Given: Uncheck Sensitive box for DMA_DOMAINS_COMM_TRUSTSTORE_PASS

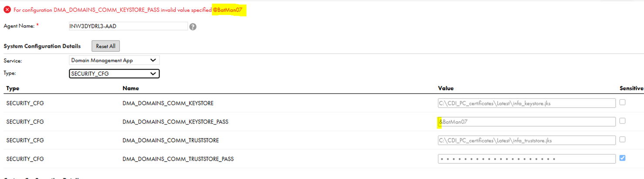Looking at the screenshot, I should (622, 158).
